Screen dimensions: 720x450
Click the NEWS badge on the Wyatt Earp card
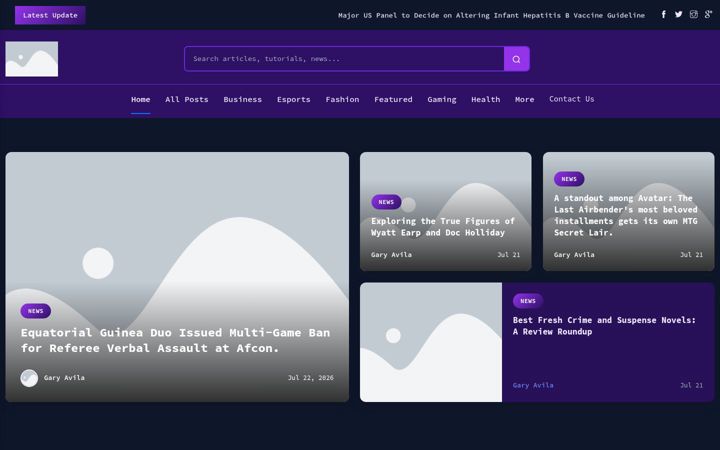(x=386, y=202)
